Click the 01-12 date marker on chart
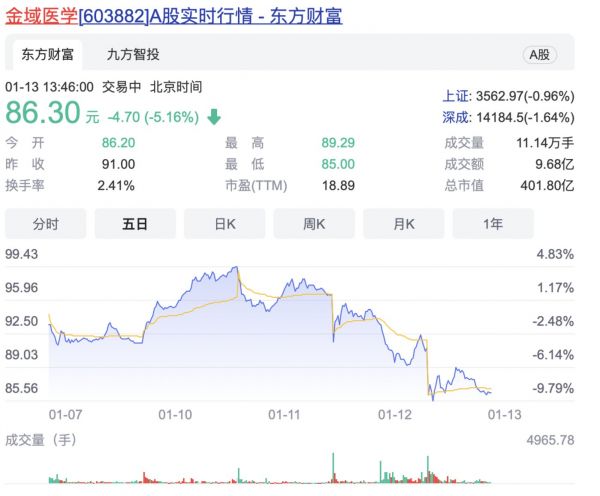Viewport: 600px width, 496px height. (394, 413)
